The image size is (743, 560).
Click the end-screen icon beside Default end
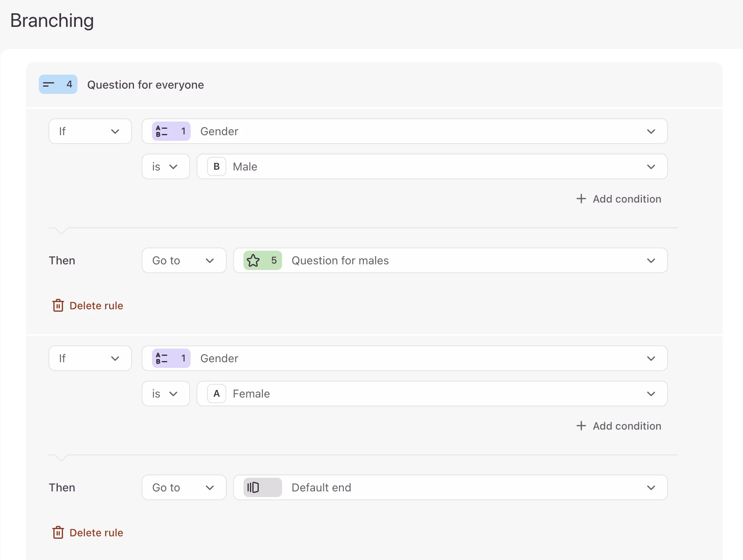coord(254,487)
